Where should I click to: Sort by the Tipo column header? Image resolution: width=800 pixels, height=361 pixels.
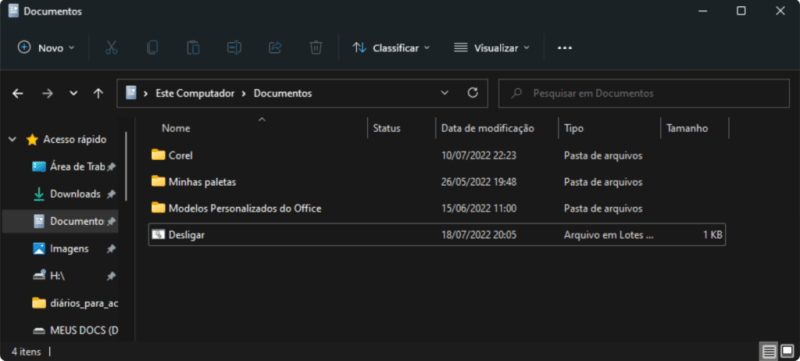pos(574,128)
